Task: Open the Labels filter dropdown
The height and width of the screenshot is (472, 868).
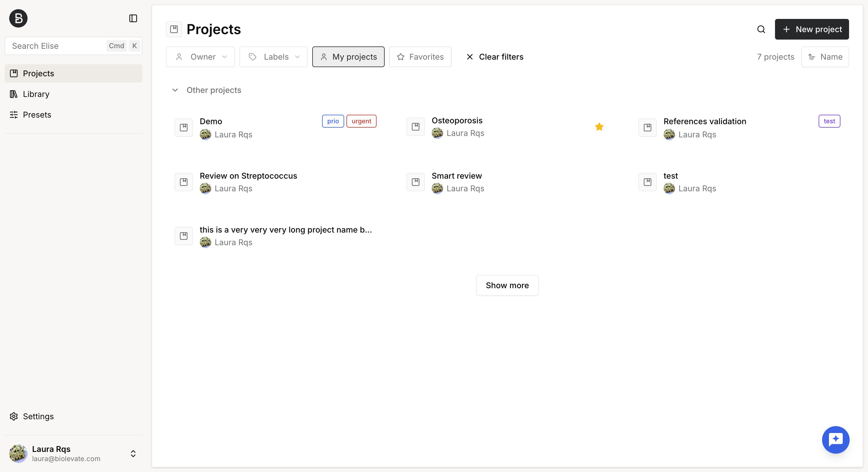Action: pyautogui.click(x=273, y=57)
